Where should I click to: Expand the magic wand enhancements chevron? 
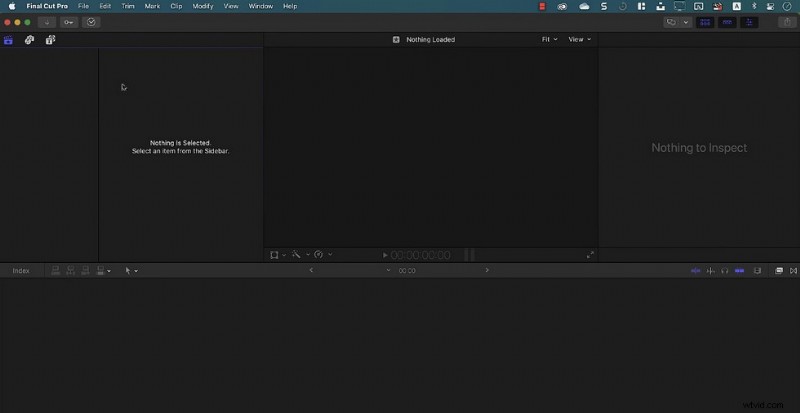point(308,254)
